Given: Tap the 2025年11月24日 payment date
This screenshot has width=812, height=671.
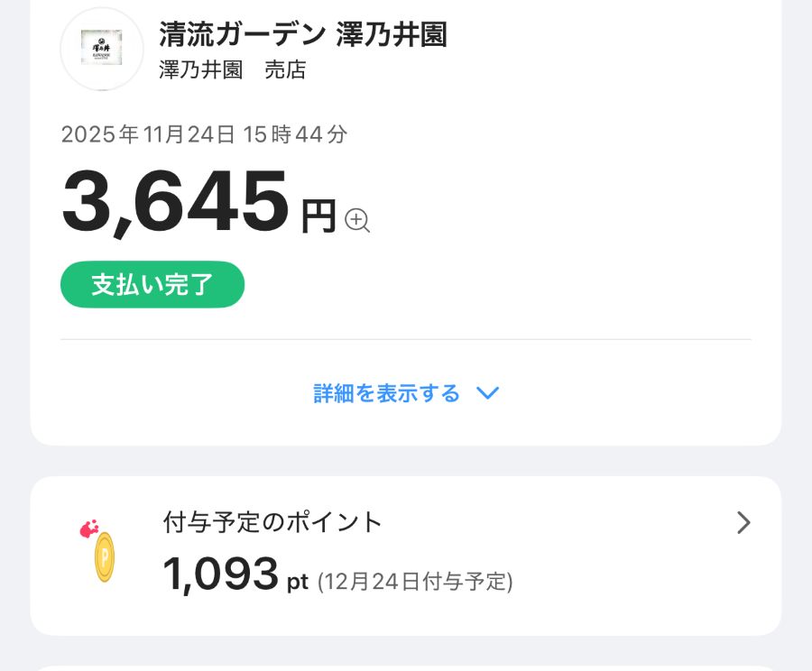Looking at the screenshot, I should [149, 135].
